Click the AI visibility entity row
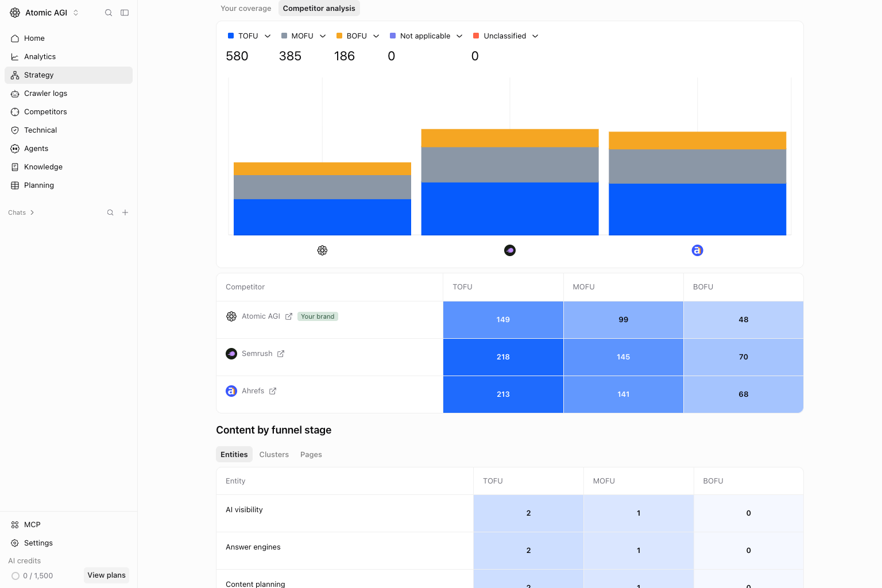This screenshot has width=882, height=588. click(x=510, y=513)
